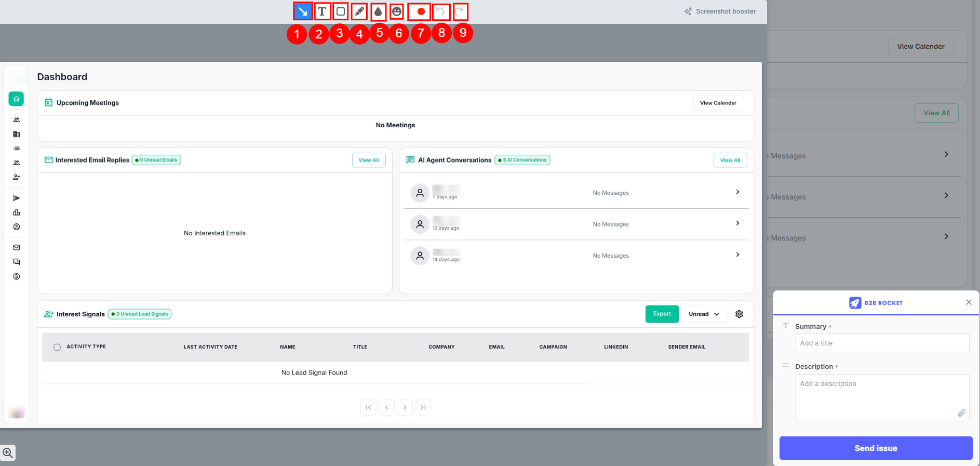
Task: Open the billing dollar sidebar item
Action: click(x=17, y=276)
